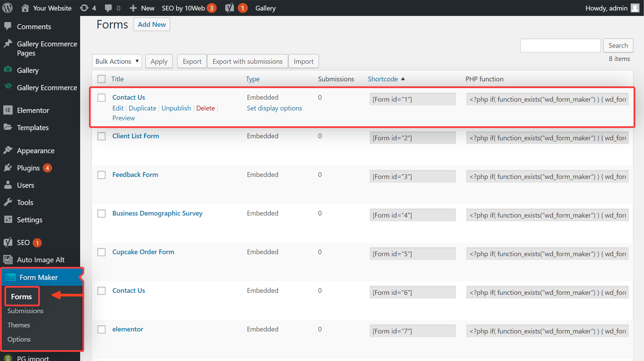644x361 pixels.
Task: Click the Auto Image Alt icon
Action: point(8,259)
